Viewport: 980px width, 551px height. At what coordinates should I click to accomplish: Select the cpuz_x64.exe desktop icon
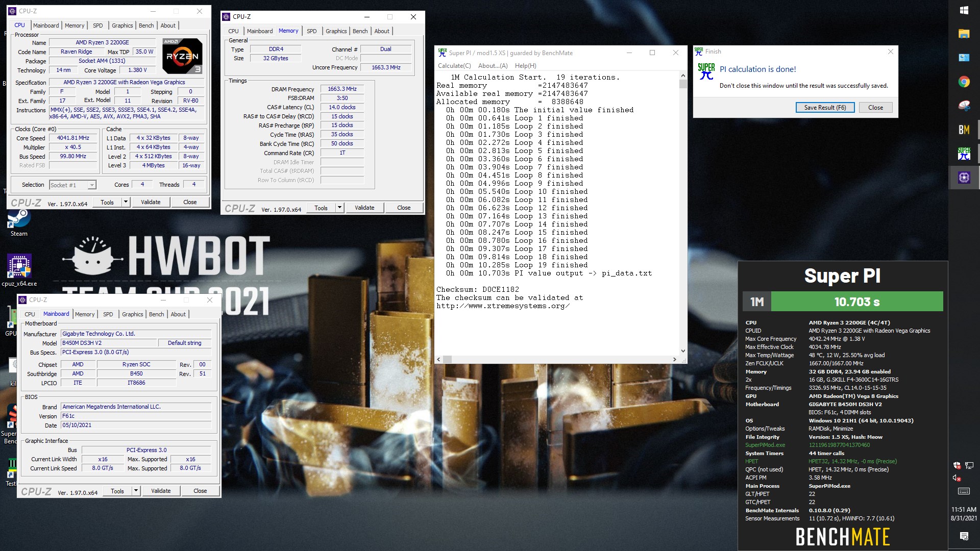pos(19,270)
